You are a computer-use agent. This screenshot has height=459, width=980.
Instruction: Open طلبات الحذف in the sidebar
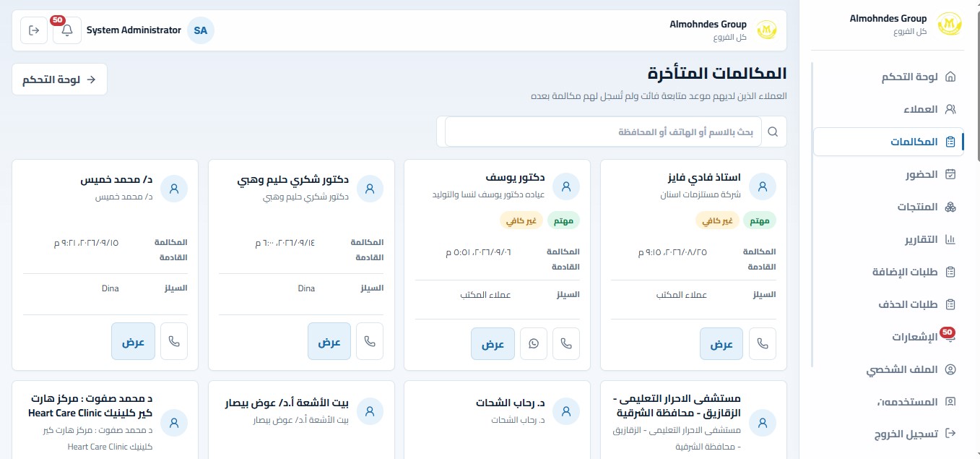[888, 304]
